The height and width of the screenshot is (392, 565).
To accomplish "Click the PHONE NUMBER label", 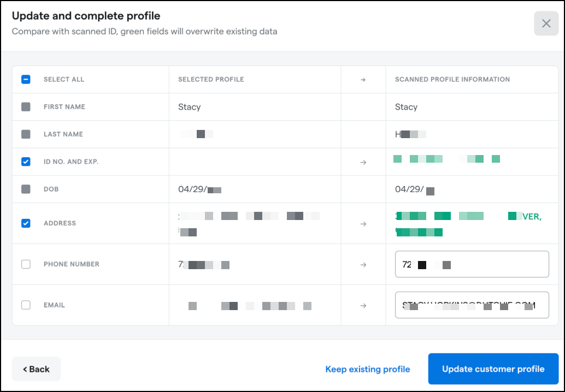I will pyautogui.click(x=72, y=264).
